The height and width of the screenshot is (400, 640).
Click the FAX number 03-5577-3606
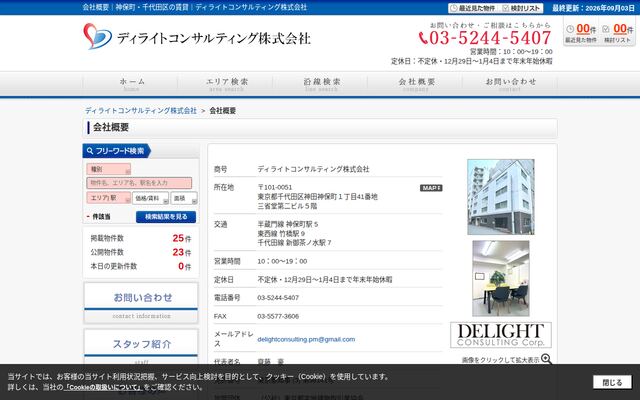click(278, 316)
